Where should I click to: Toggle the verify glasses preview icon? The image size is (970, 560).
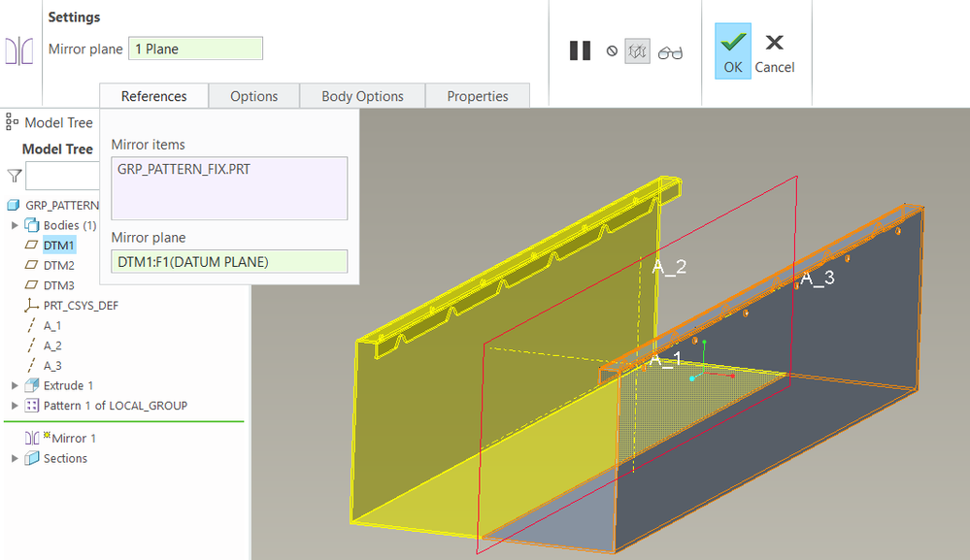click(x=670, y=52)
